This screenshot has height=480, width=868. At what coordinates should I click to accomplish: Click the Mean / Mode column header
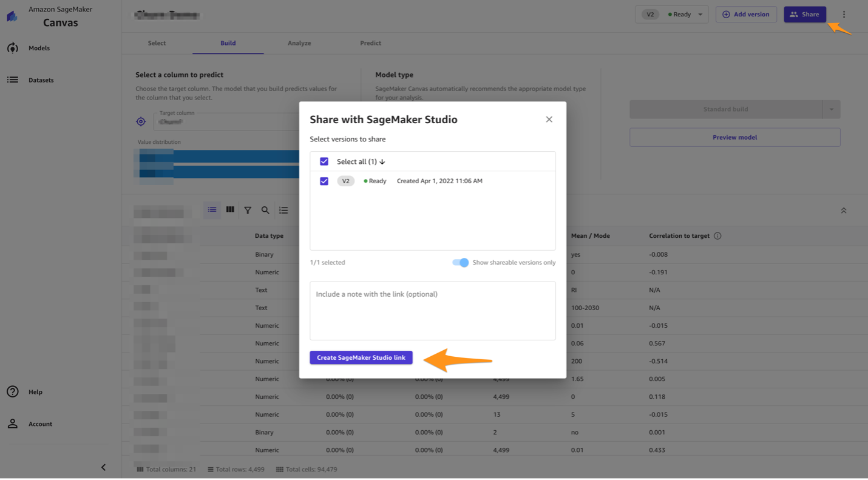click(x=591, y=236)
